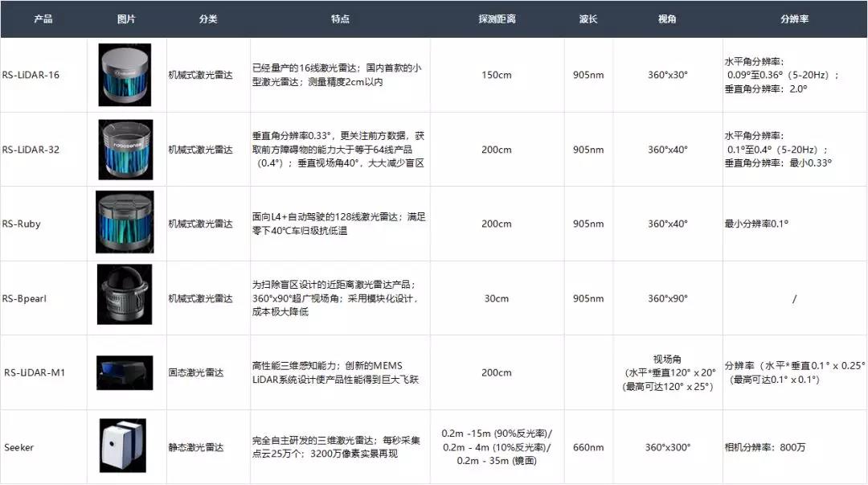Open the RS-LiDAR-32 sensor picture
The height and width of the screenshot is (485, 868).
tap(125, 150)
